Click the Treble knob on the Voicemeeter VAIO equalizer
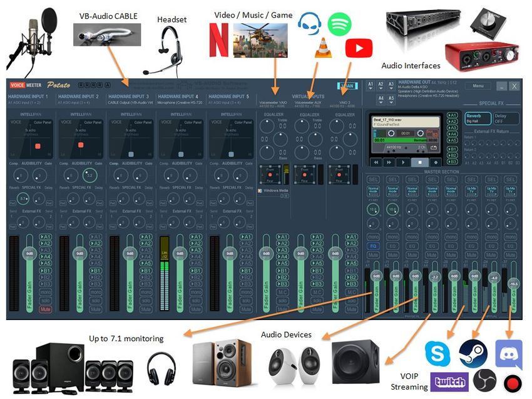This screenshot has height=399, width=532. [x=267, y=126]
